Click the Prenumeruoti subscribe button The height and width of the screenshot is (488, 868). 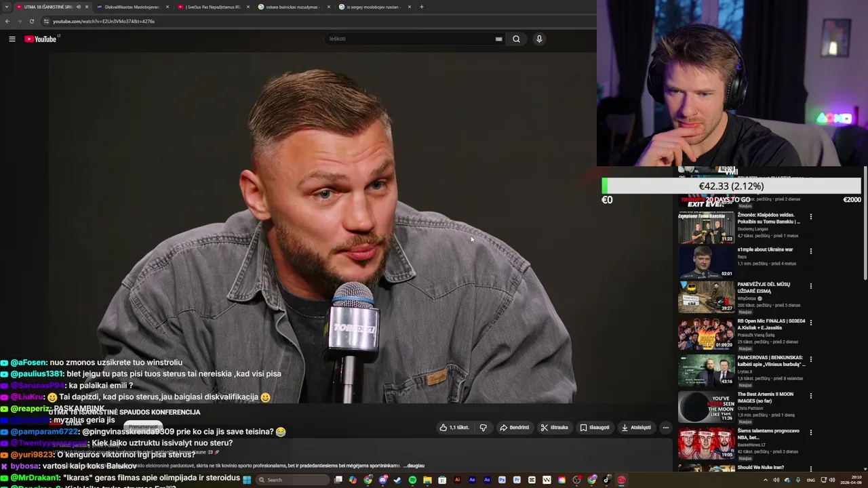tap(143, 427)
